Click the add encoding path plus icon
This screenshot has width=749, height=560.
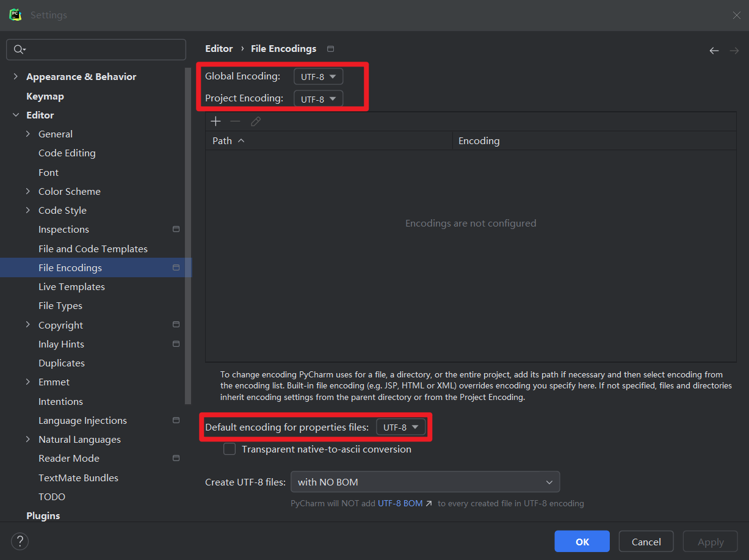(x=215, y=122)
